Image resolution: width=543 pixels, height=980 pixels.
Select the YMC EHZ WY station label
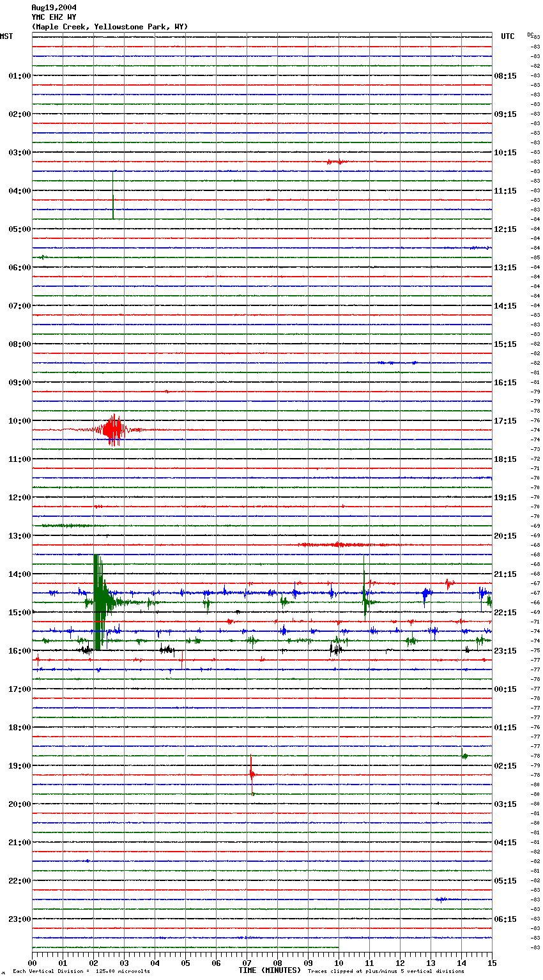54,17
